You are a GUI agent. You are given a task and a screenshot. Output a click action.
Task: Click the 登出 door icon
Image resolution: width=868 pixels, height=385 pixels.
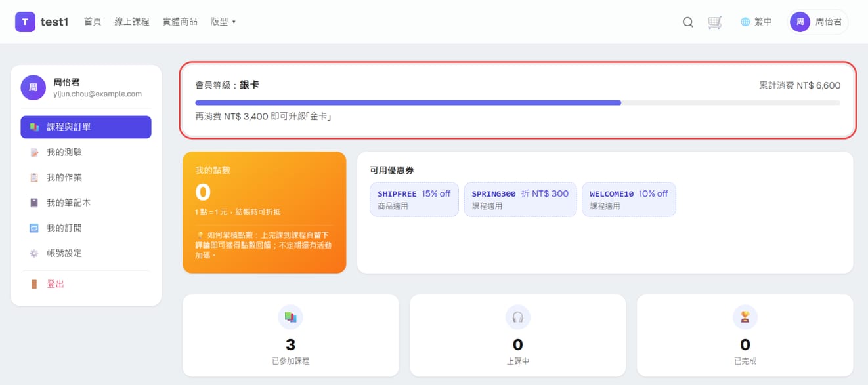point(34,284)
